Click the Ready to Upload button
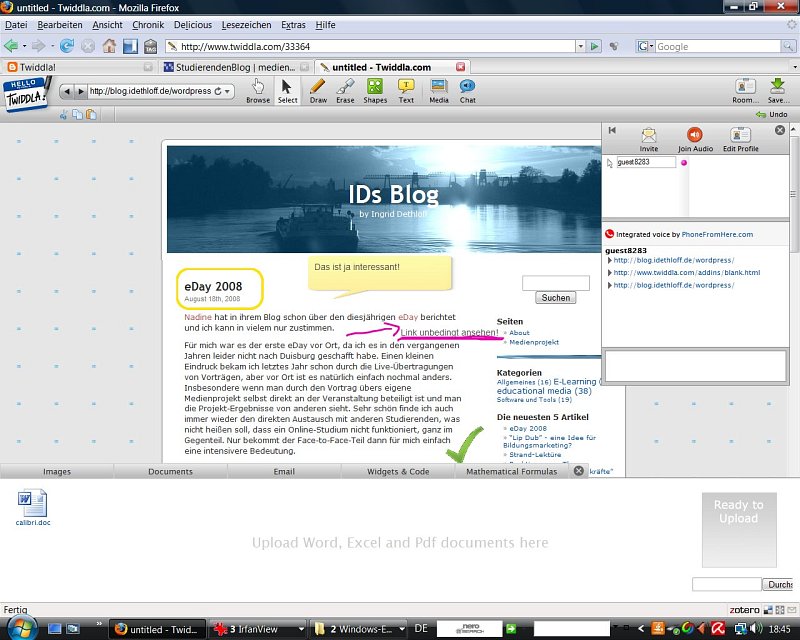Image resolution: width=800 pixels, height=640 pixels. pos(739,529)
